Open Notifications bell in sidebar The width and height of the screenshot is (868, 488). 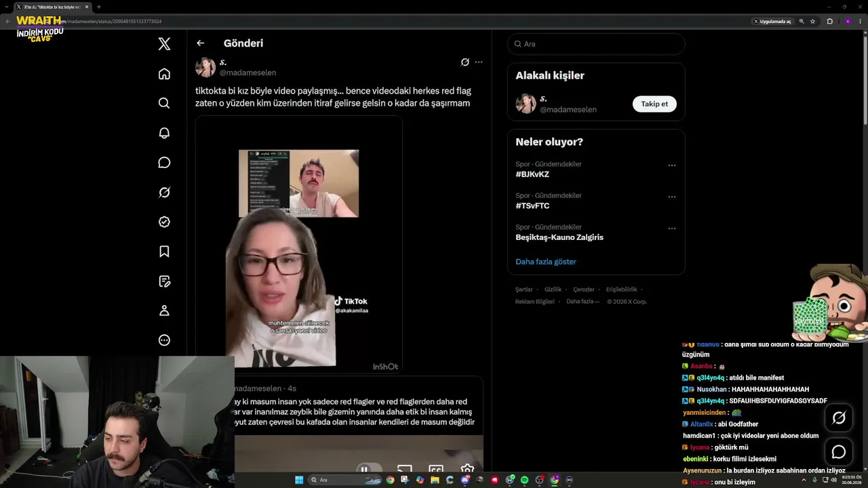click(x=164, y=133)
